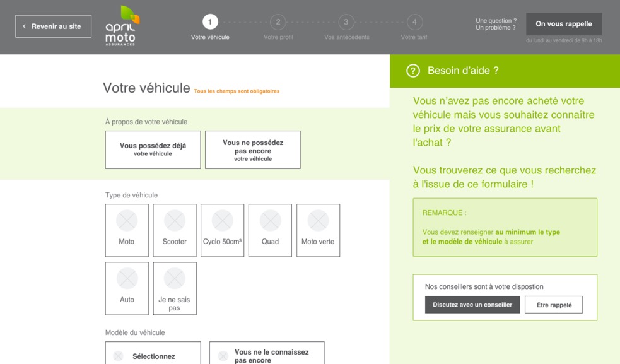Choose the 'Je ne sais pas' option
The height and width of the screenshot is (364, 620).
pos(175,289)
